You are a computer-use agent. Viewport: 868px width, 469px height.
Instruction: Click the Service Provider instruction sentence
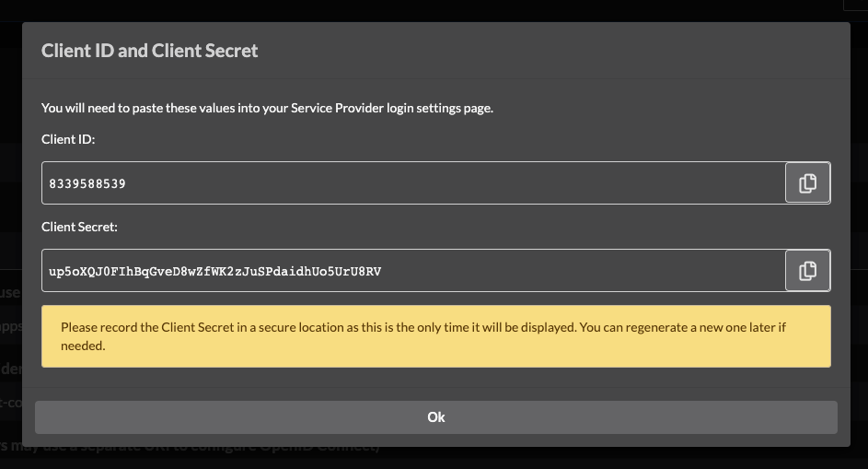point(267,108)
